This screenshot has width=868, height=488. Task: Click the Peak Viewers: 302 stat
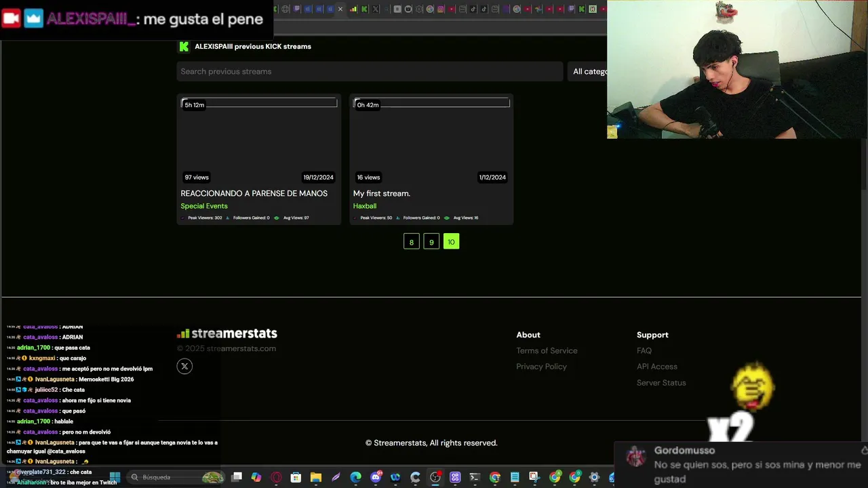pyautogui.click(x=205, y=218)
